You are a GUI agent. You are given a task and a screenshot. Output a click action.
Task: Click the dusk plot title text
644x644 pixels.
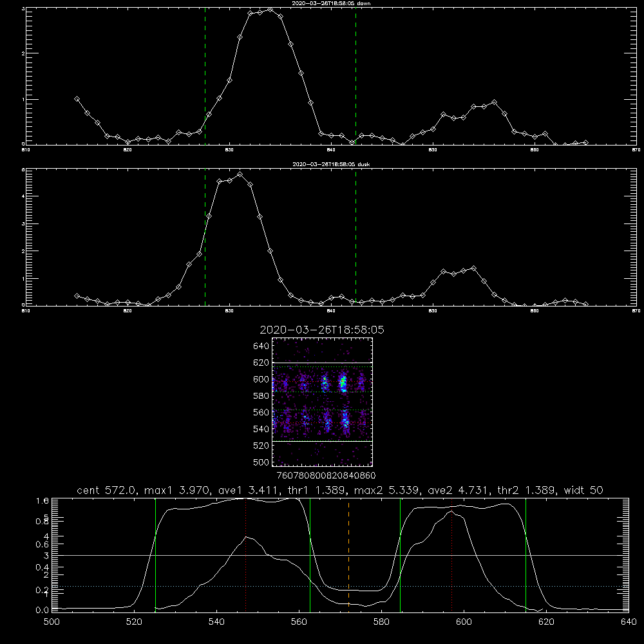pyautogui.click(x=331, y=164)
